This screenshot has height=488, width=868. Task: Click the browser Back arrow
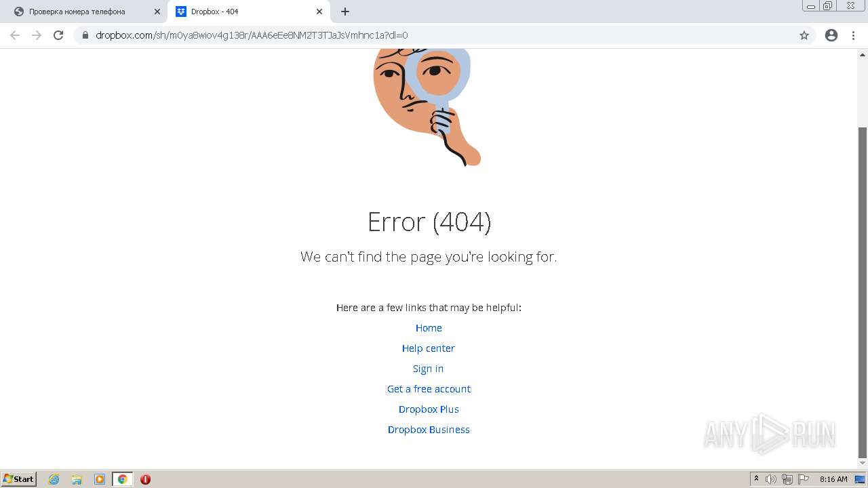(x=15, y=35)
